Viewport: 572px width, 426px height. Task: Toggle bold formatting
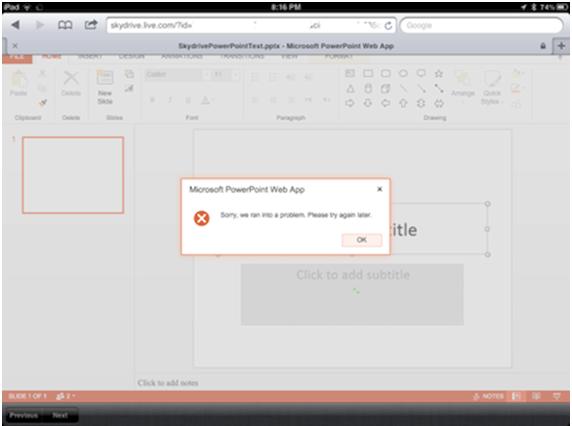[x=152, y=100]
